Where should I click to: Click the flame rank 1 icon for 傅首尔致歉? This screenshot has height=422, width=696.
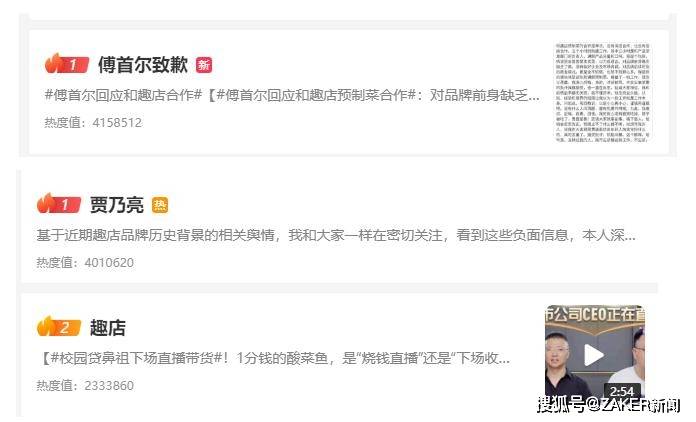67,64
